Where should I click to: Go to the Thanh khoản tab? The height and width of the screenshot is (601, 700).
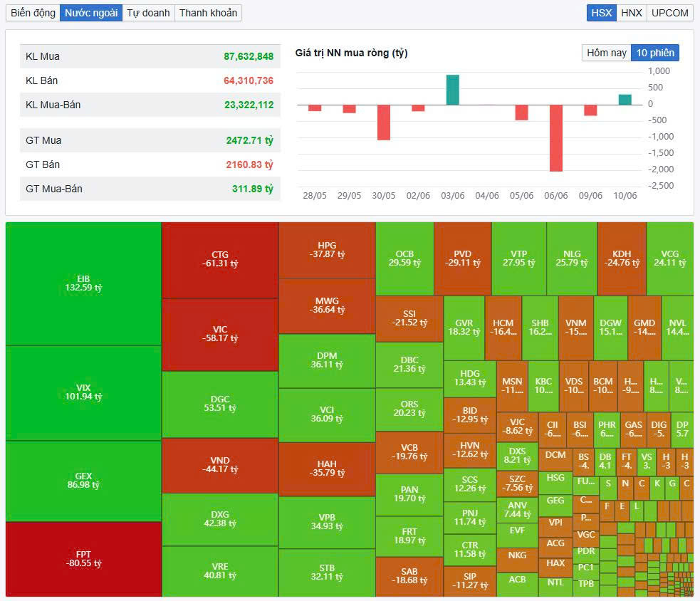tap(208, 13)
